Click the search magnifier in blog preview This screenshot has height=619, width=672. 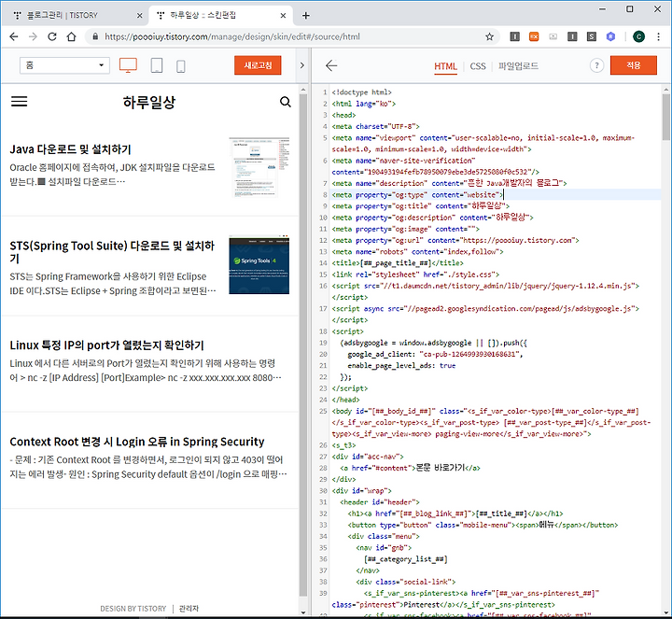click(286, 102)
